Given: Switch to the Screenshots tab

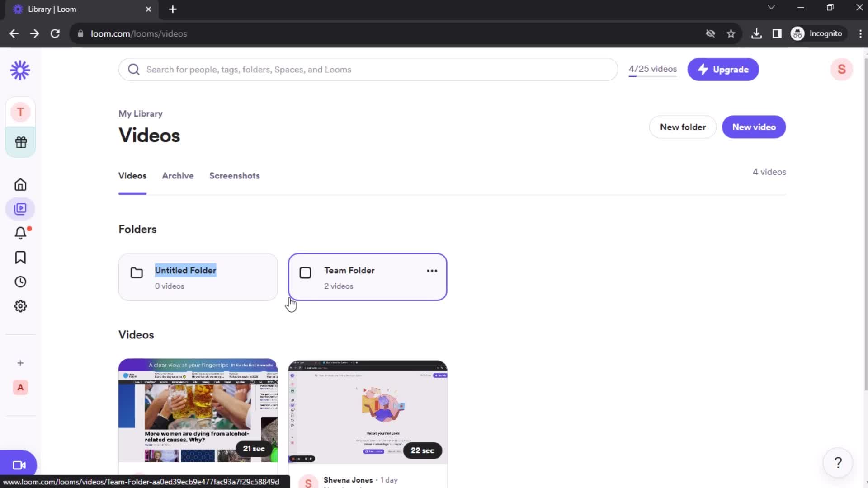Looking at the screenshot, I should pos(234,176).
